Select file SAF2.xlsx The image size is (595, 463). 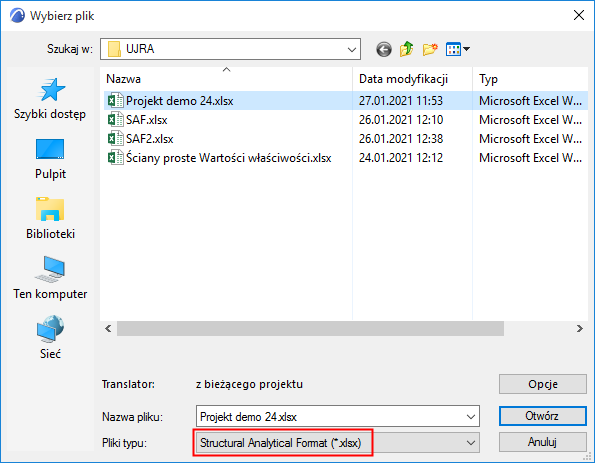[x=150, y=139]
